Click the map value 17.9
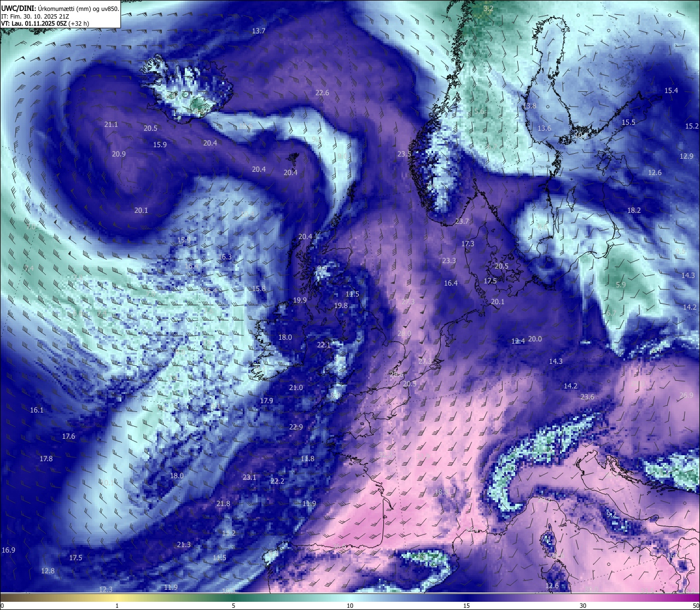 (266, 401)
